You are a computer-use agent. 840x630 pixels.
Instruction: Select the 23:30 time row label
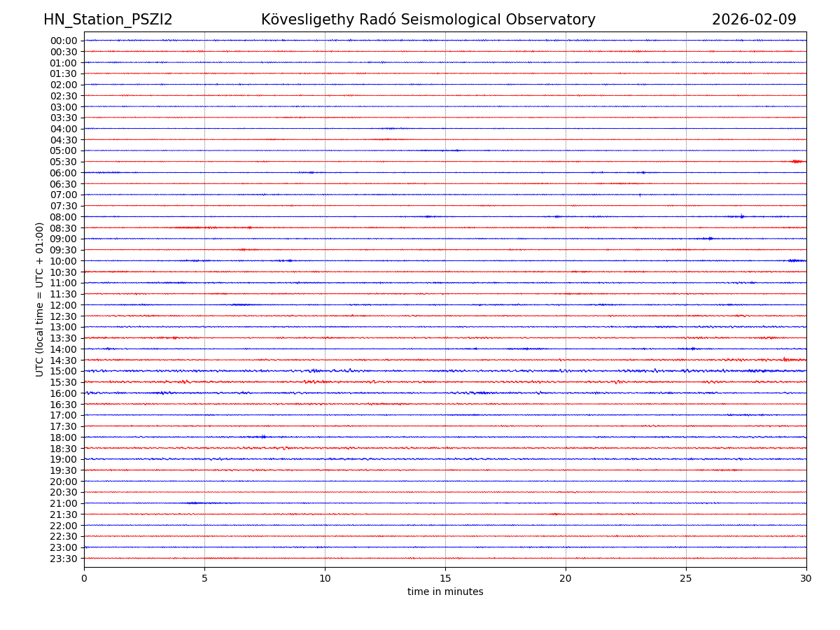[x=64, y=559]
